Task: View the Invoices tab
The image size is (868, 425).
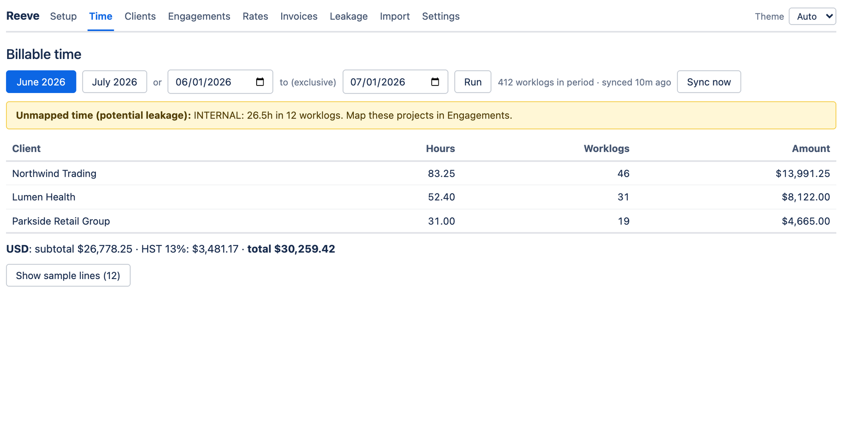Action: click(299, 17)
